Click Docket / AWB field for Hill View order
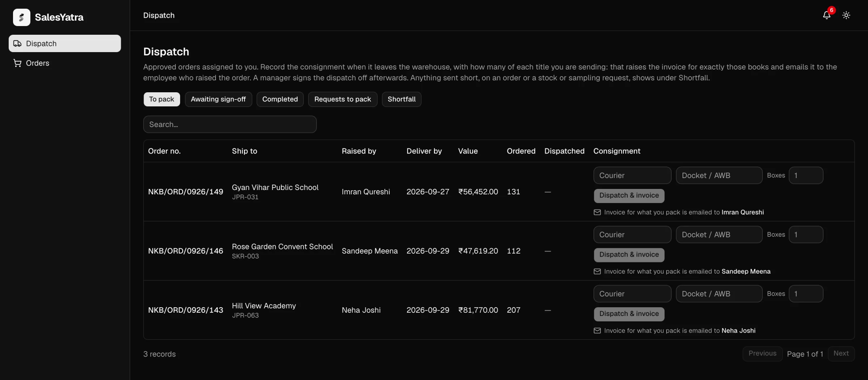Screen dimensions: 868x380 [x=719, y=294]
